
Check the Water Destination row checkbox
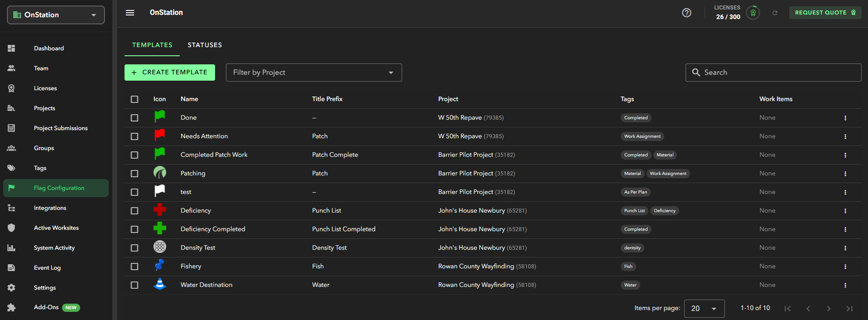(134, 285)
